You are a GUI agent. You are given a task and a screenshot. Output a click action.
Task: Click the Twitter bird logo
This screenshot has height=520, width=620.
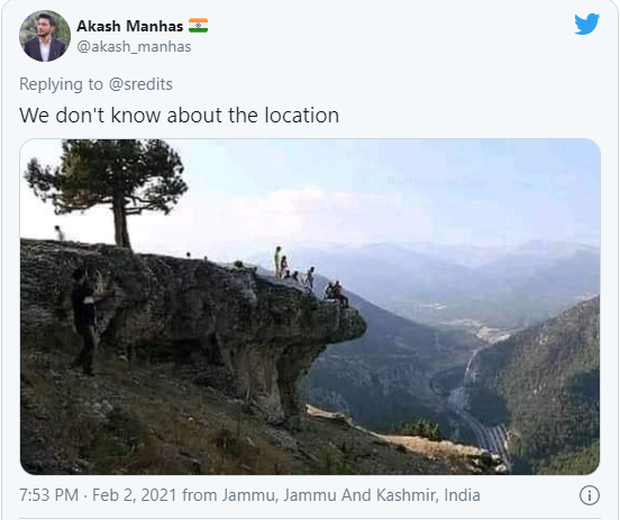[587, 24]
